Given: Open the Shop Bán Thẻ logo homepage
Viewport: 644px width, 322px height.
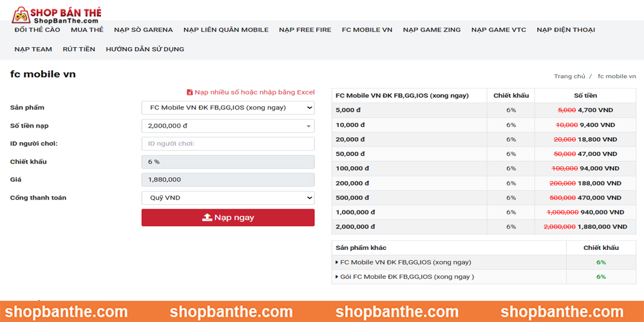Looking at the screenshot, I should click(x=57, y=15).
